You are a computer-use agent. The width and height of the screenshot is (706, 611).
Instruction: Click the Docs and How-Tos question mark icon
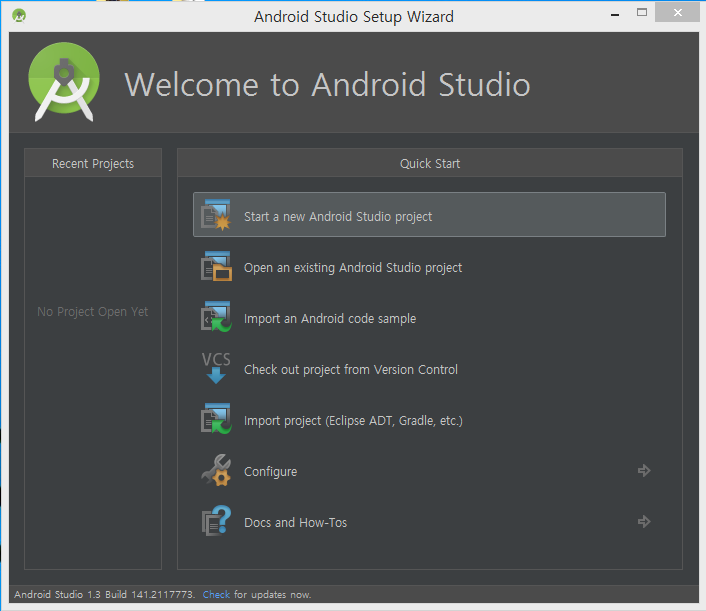216,521
